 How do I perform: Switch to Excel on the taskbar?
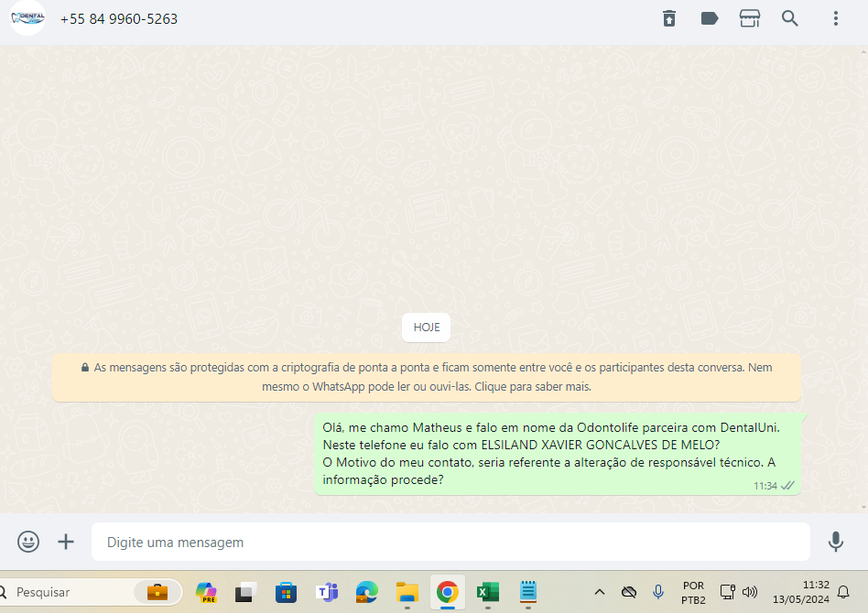[x=488, y=592]
